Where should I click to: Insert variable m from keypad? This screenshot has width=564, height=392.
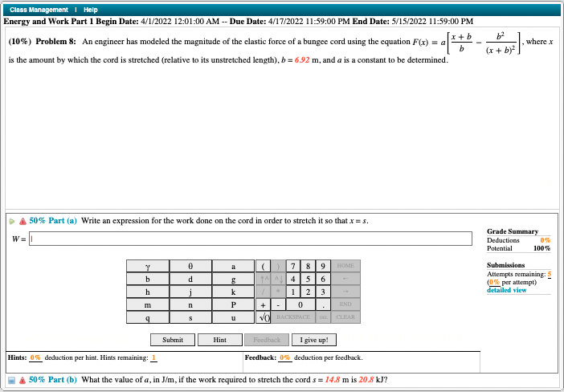(x=148, y=304)
